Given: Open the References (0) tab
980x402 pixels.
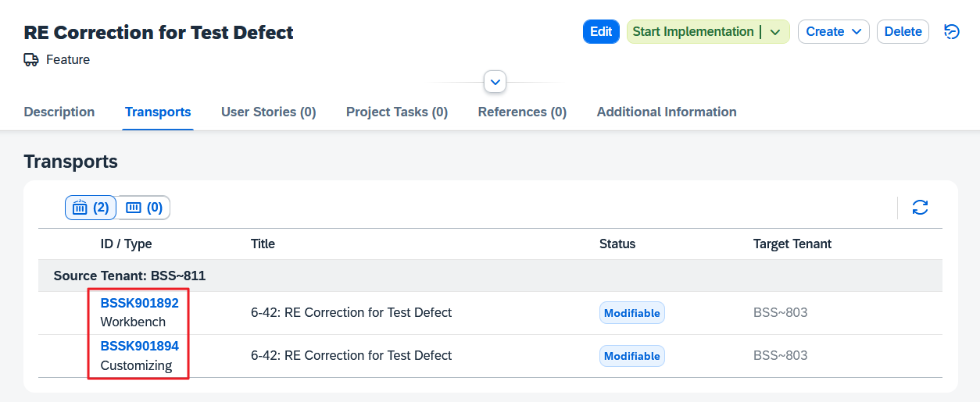Looking at the screenshot, I should pyautogui.click(x=522, y=112).
